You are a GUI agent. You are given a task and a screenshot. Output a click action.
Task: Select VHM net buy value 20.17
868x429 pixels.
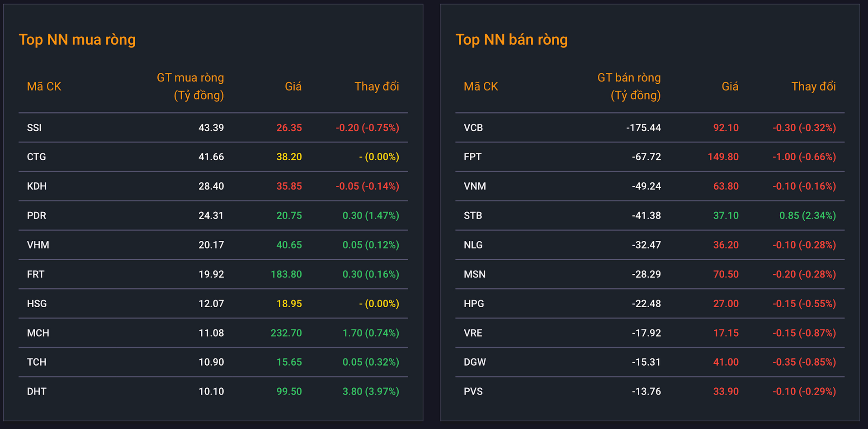[x=211, y=245]
